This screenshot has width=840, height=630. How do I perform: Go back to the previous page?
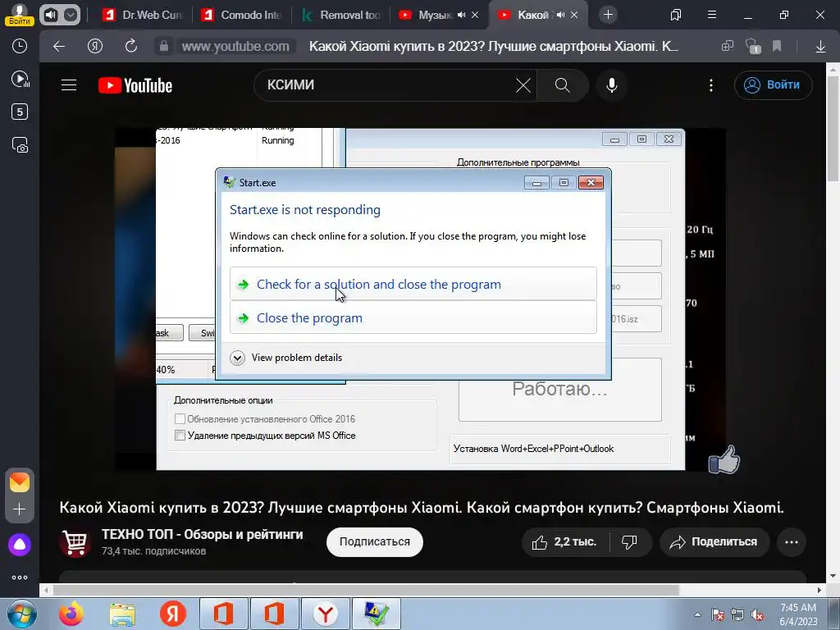click(x=59, y=47)
